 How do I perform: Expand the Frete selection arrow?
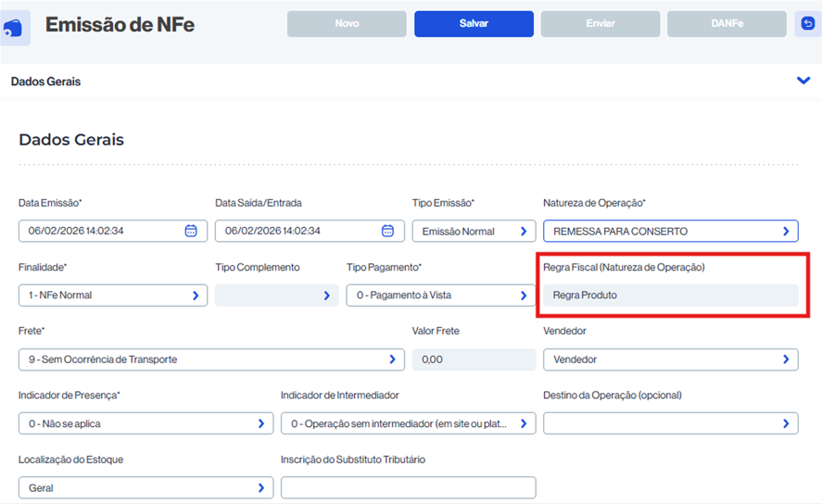pos(392,359)
